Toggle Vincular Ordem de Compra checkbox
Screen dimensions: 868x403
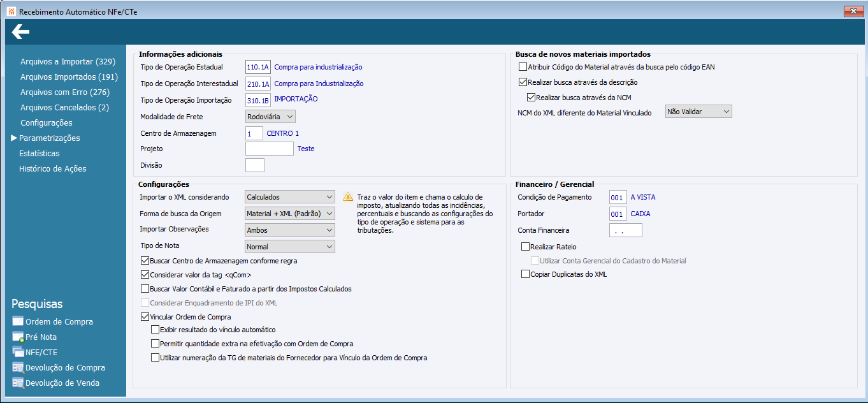(x=145, y=317)
